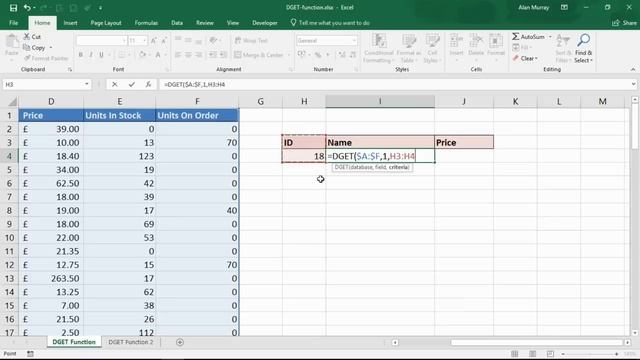This screenshot has width=640, height=360.
Task: Open the Insert Function fx dialog
Action: [x=148, y=84]
